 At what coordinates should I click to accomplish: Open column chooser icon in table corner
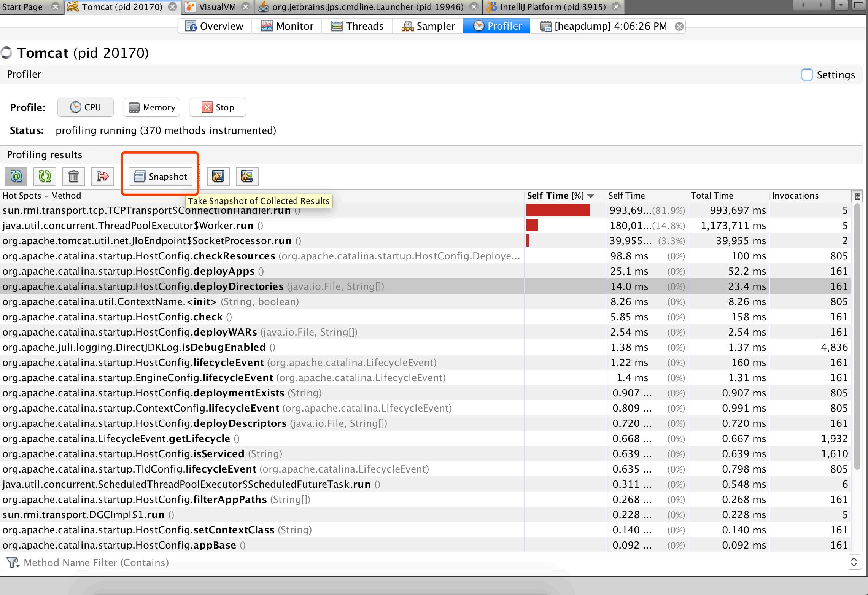point(857,196)
